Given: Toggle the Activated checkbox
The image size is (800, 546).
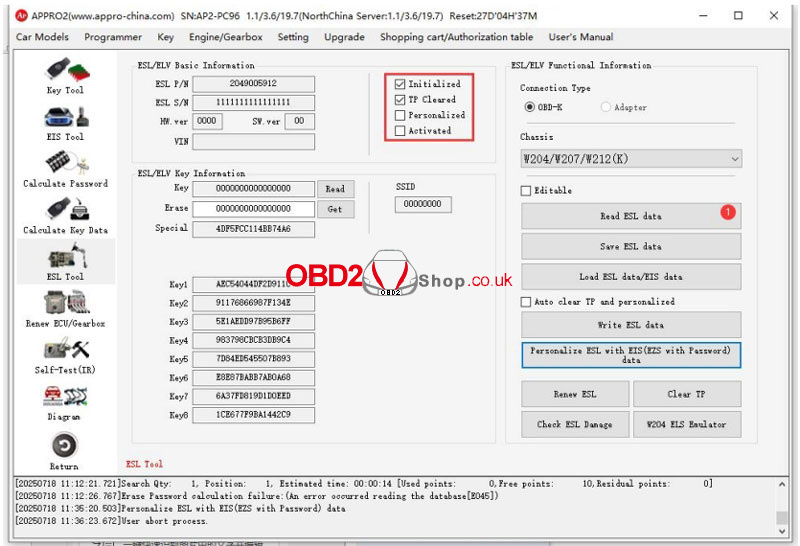Looking at the screenshot, I should [400, 131].
